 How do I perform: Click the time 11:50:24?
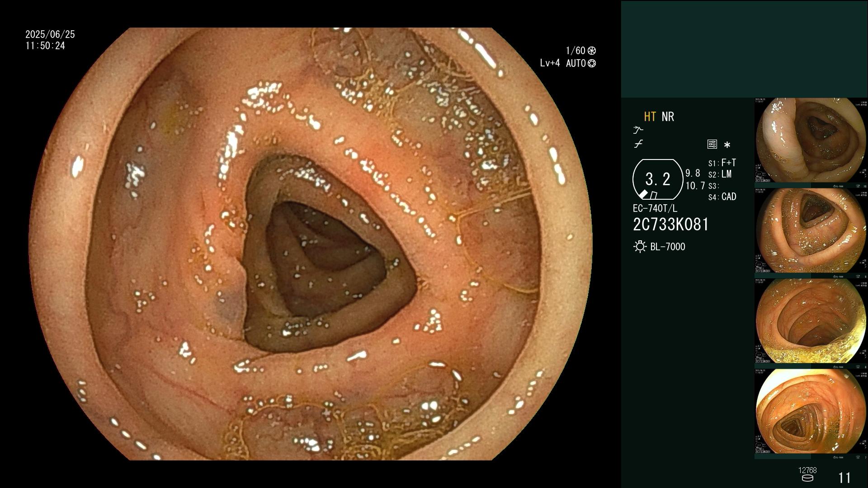click(45, 46)
